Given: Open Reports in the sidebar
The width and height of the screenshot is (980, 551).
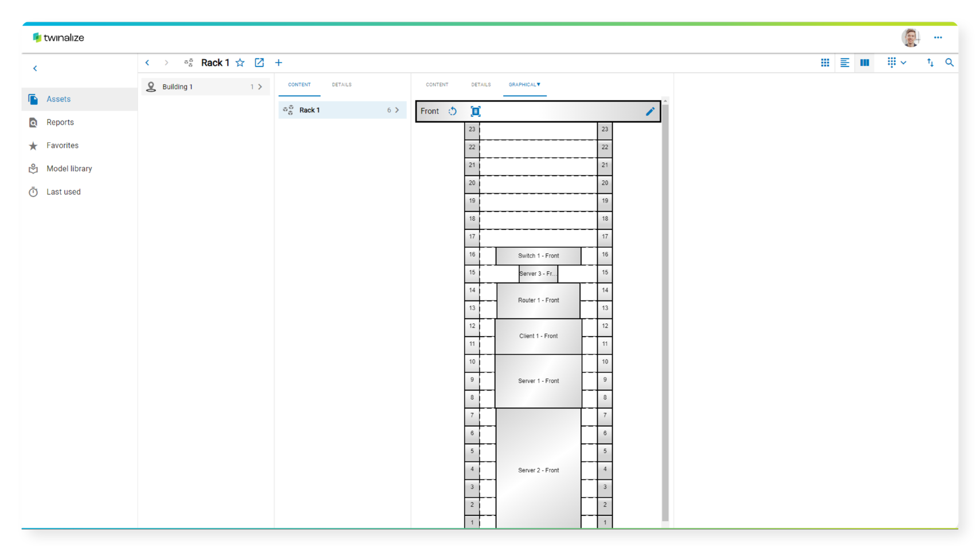Looking at the screenshot, I should tap(60, 122).
